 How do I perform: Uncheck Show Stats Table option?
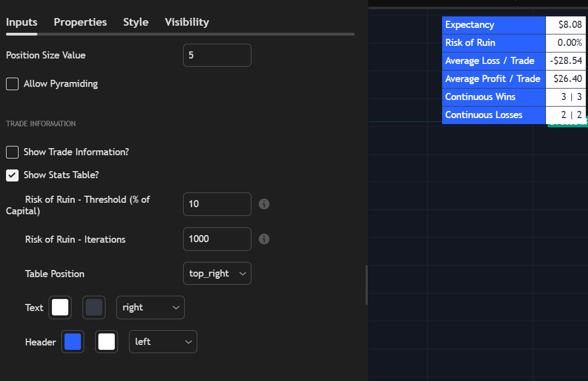point(12,175)
